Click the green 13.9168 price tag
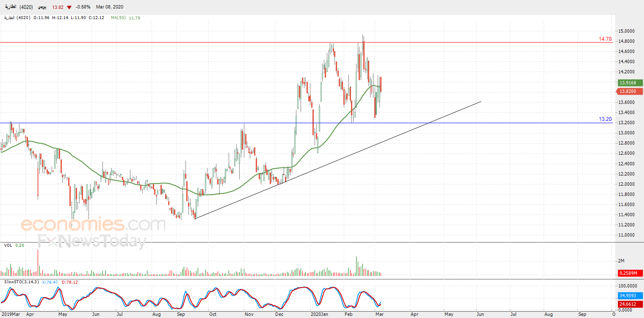The image size is (644, 318). coord(630,83)
